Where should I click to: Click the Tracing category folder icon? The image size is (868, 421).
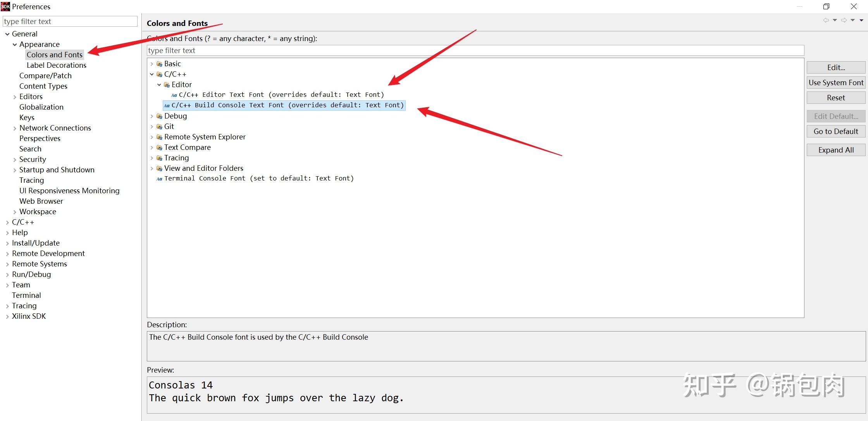[x=159, y=158]
